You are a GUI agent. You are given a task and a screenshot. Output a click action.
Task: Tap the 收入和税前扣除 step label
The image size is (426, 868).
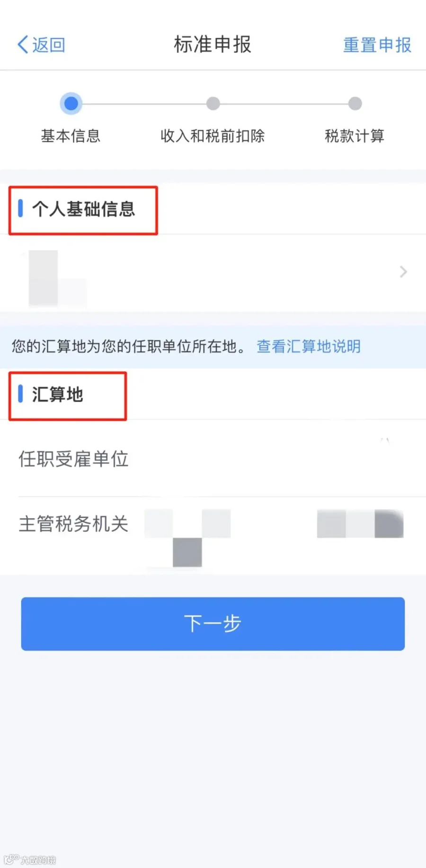point(213,136)
